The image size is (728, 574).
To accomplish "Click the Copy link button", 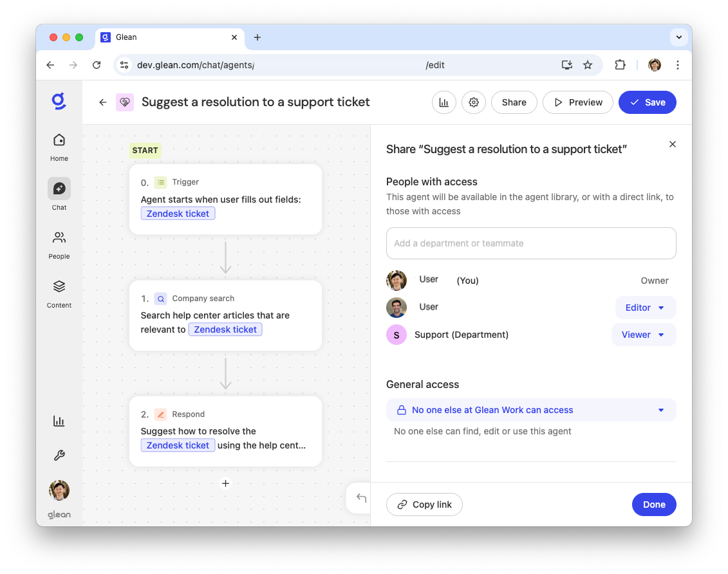I will point(424,505).
